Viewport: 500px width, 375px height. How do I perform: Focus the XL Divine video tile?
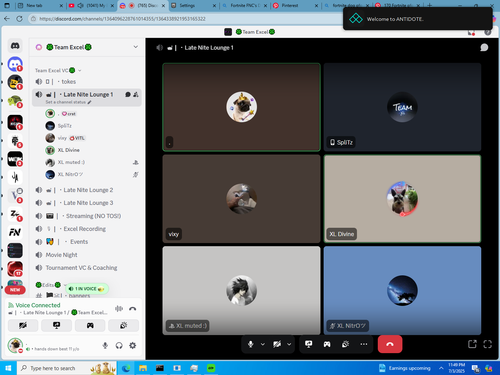402,199
